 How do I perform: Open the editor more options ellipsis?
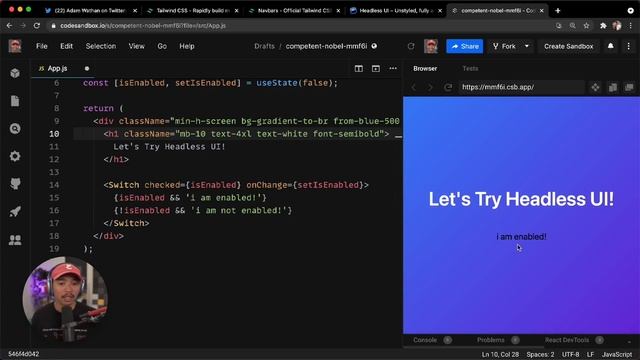pos(393,69)
